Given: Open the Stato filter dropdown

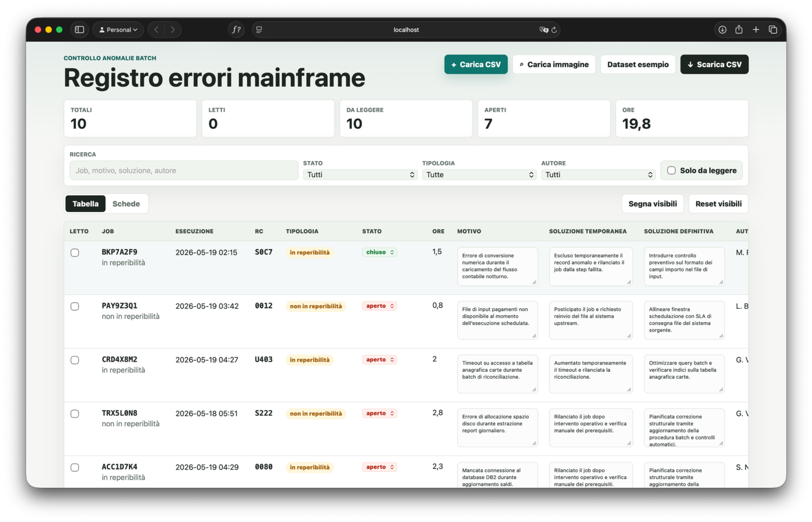Looking at the screenshot, I should pyautogui.click(x=360, y=175).
